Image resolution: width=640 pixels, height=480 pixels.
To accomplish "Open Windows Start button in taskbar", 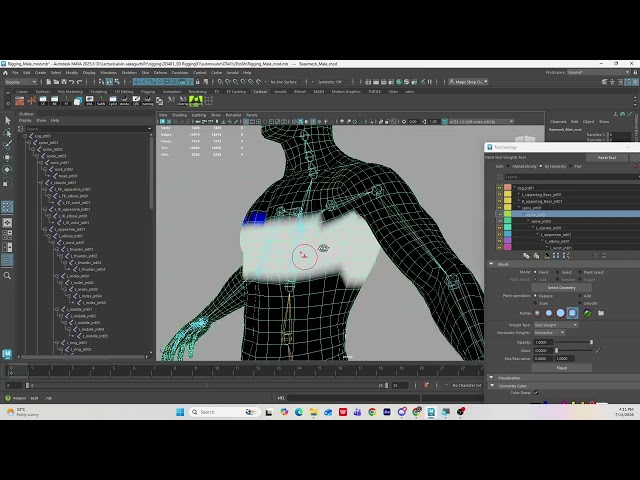I will [180, 412].
